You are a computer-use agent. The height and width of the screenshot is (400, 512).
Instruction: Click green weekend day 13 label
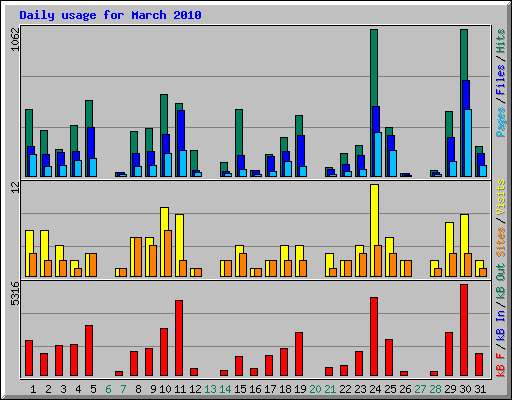(210, 389)
